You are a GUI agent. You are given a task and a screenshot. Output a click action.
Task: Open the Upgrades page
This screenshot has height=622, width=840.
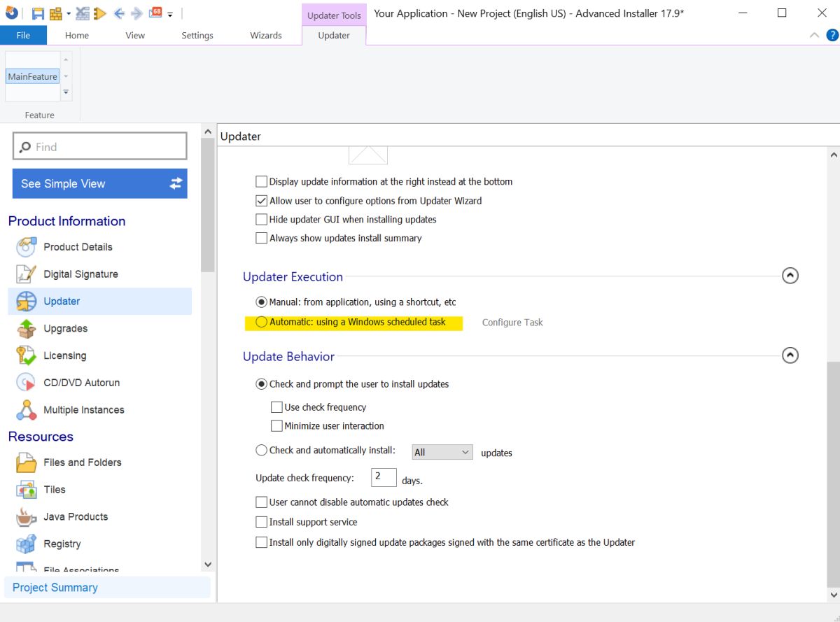[x=65, y=328]
